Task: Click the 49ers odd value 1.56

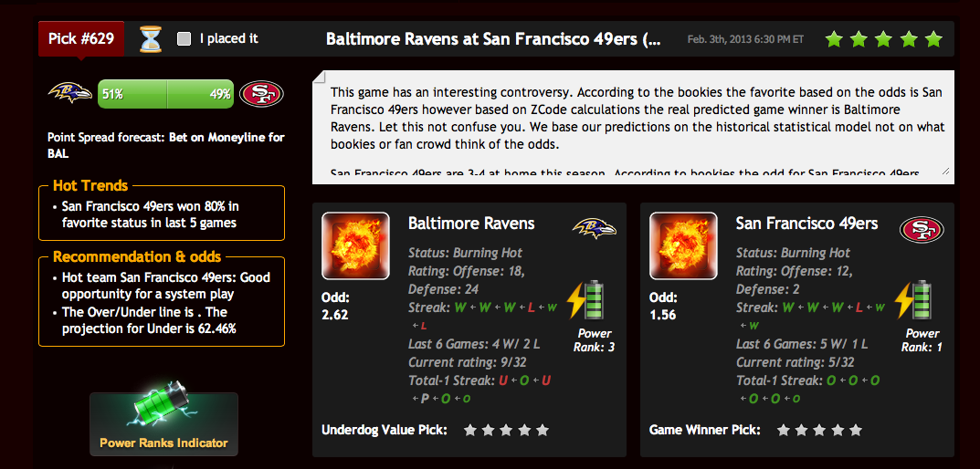Action: (x=662, y=315)
